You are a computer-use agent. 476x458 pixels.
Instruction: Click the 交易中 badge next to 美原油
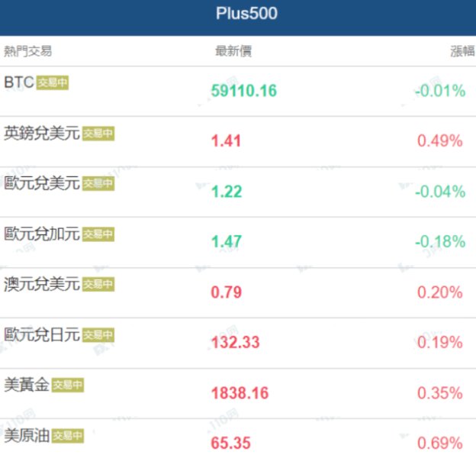pos(68,436)
